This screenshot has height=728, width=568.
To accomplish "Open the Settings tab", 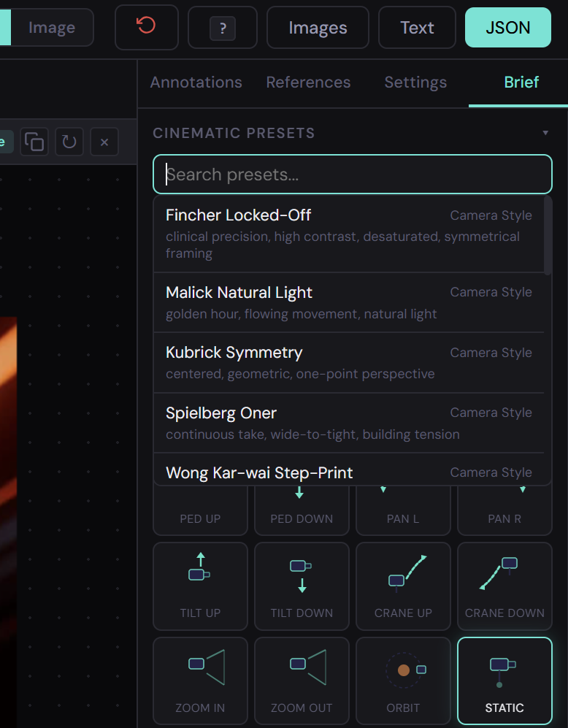I will coord(415,83).
